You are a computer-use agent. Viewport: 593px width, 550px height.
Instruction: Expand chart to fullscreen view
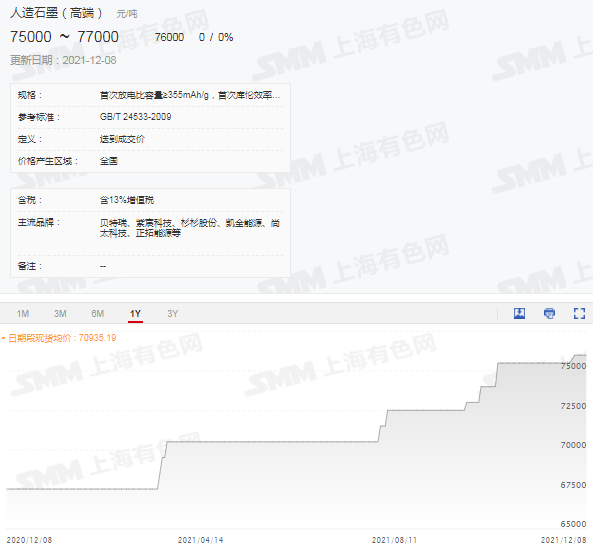tap(579, 313)
